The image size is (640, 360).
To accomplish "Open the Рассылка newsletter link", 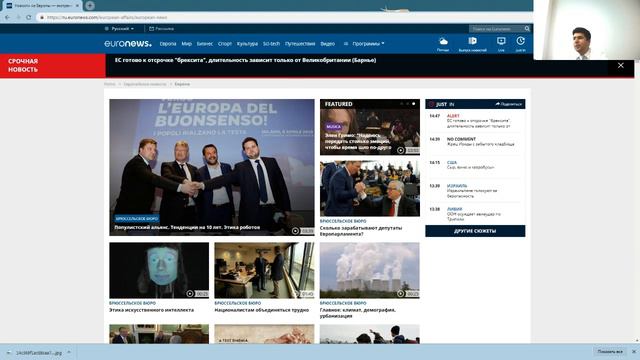I will (162, 29).
